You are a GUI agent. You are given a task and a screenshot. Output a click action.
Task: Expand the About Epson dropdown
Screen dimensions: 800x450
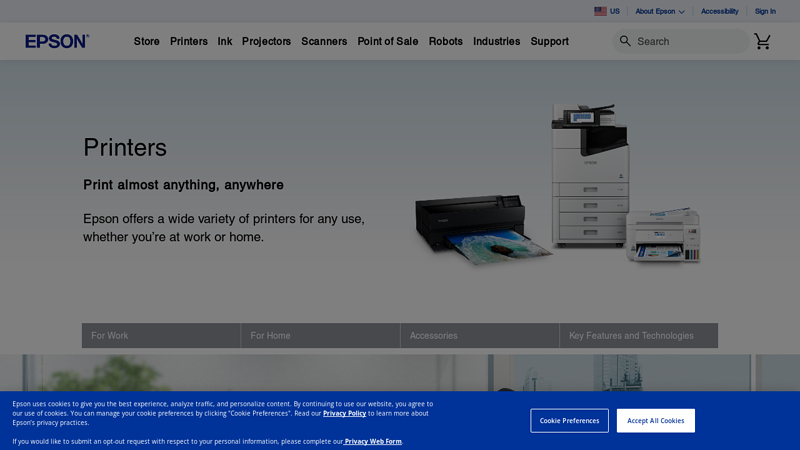pos(660,11)
